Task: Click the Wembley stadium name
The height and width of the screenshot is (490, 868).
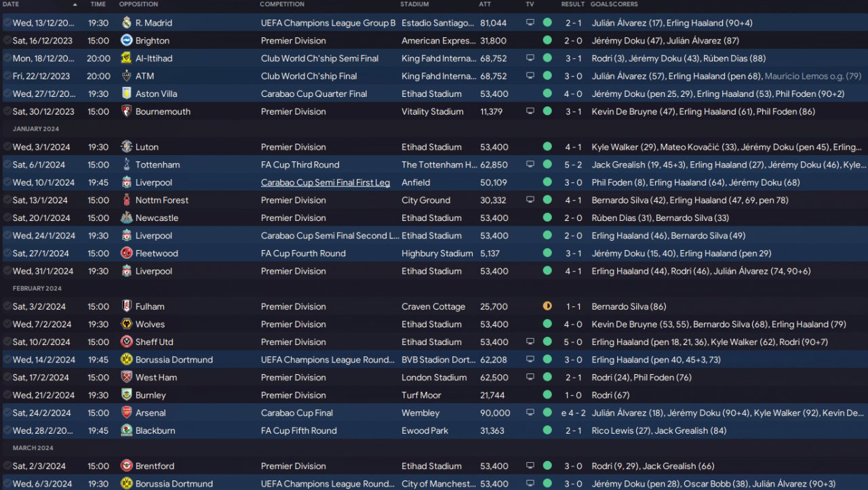Action: tap(420, 413)
